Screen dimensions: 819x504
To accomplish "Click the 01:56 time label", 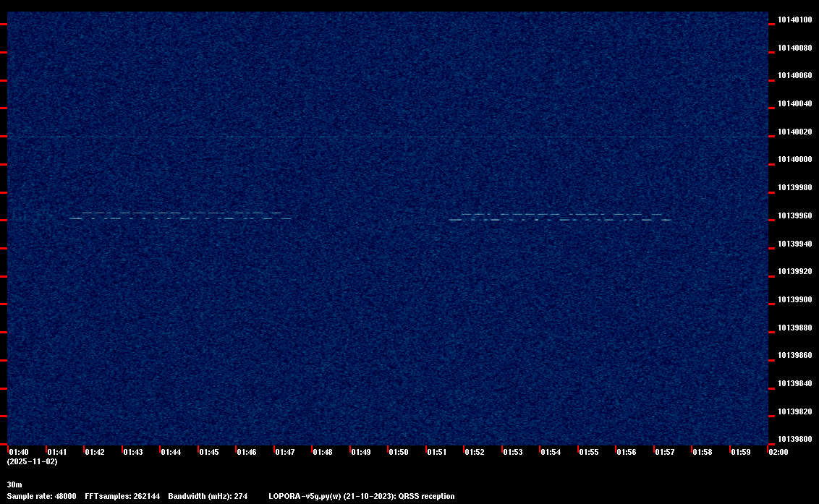I will pyautogui.click(x=627, y=452).
